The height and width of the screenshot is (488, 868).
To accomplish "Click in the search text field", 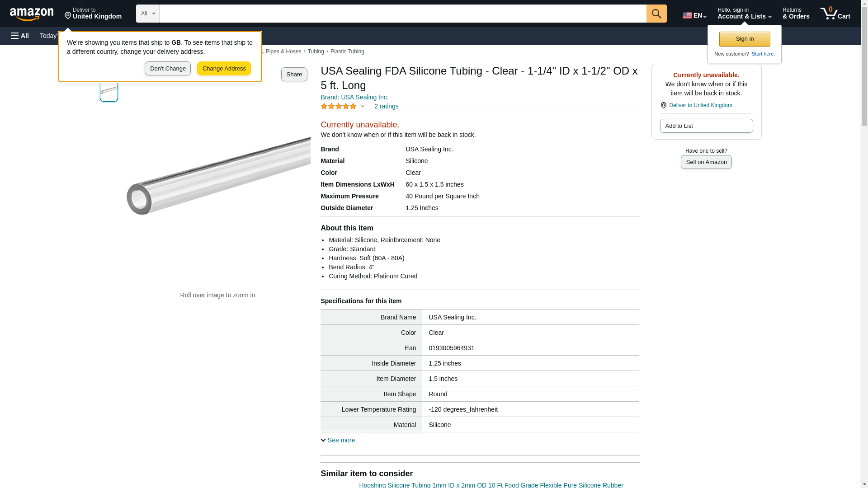I will 403,14.
